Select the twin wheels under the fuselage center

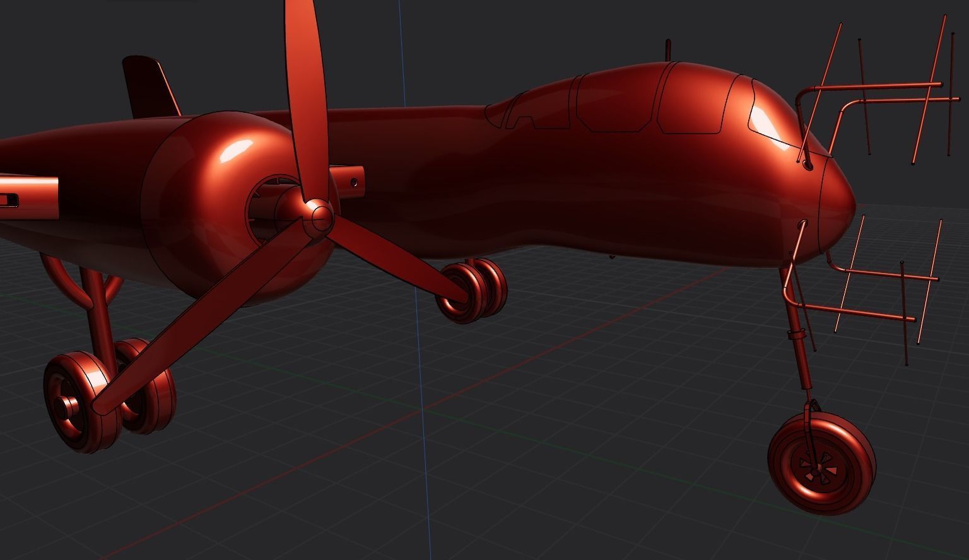tap(472, 291)
